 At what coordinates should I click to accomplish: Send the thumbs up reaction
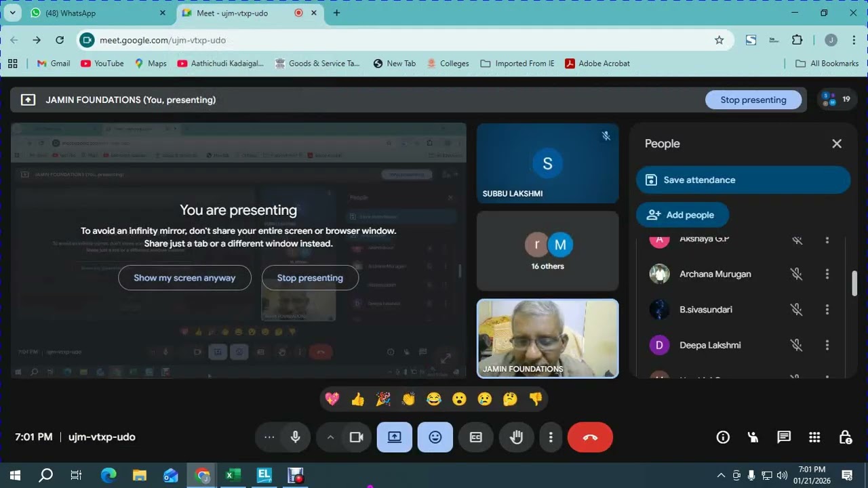click(358, 399)
